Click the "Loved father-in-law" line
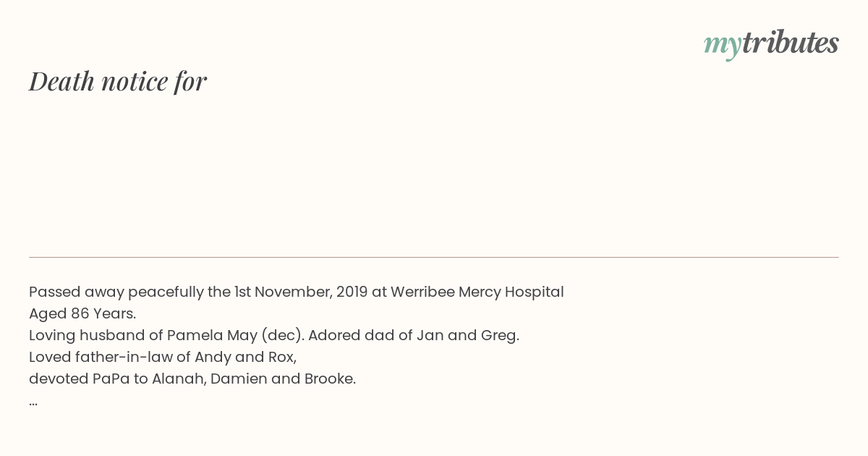Image resolution: width=868 pixels, height=456 pixels. pyautogui.click(x=163, y=358)
